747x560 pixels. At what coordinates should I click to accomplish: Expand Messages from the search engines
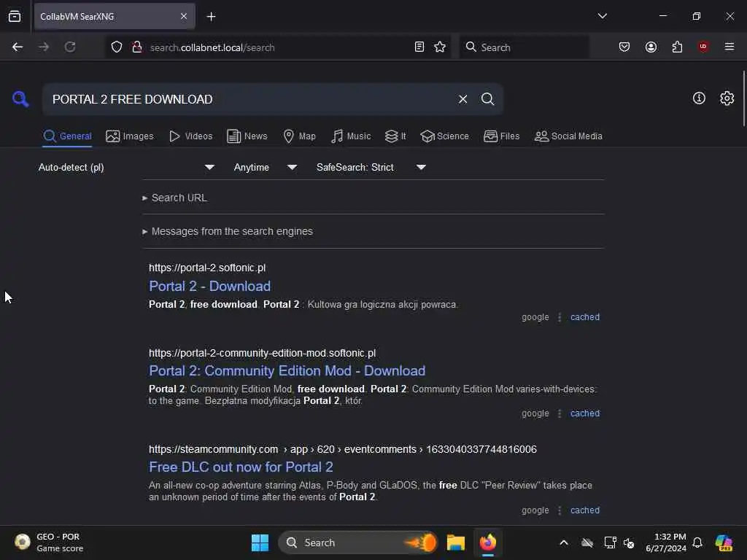pyautogui.click(x=228, y=231)
